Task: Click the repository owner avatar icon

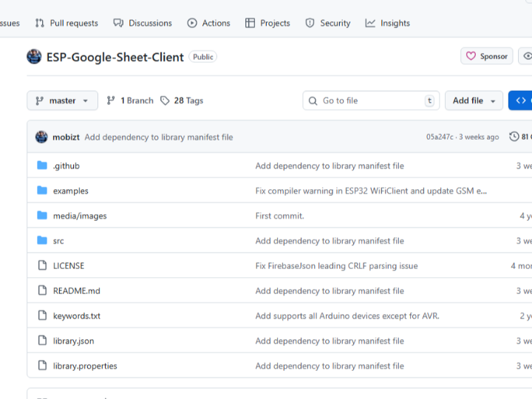Action: (x=34, y=57)
